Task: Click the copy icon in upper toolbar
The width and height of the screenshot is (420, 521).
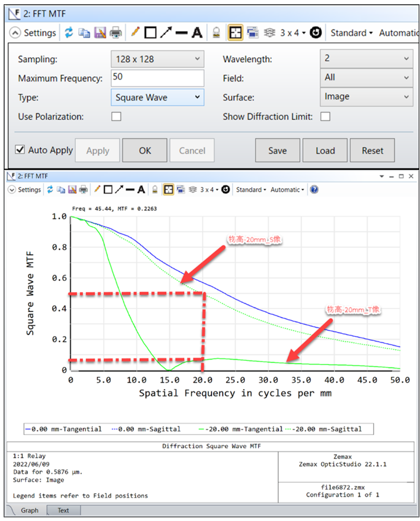Action: [x=84, y=33]
